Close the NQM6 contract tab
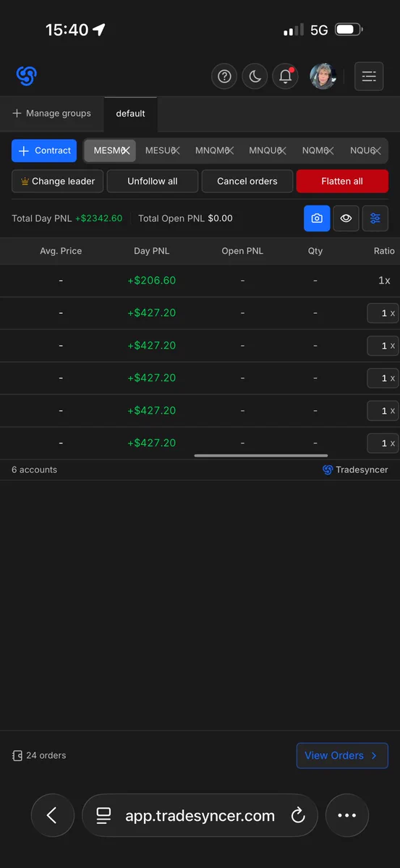This screenshot has height=868, width=400. [330, 150]
